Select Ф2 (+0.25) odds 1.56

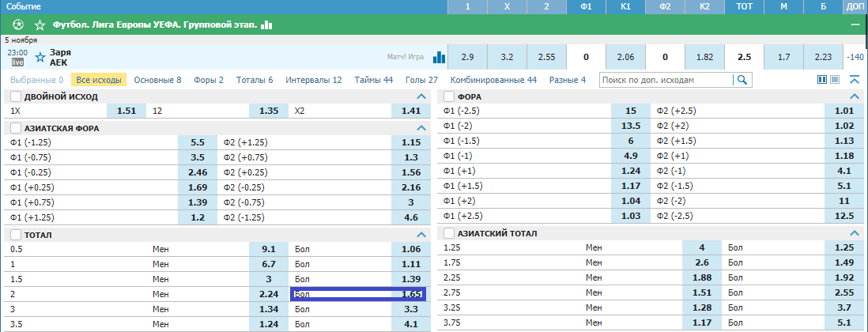(411, 172)
